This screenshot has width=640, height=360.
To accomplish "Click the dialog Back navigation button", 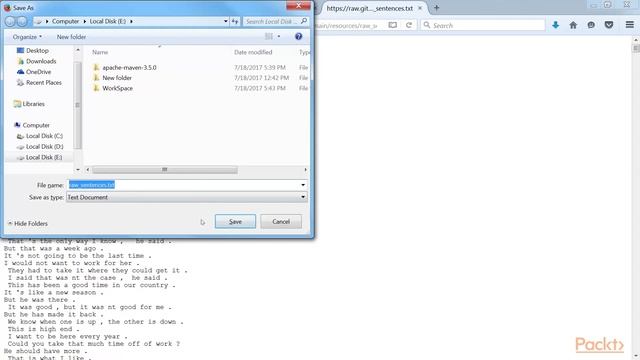I will (x=10, y=21).
